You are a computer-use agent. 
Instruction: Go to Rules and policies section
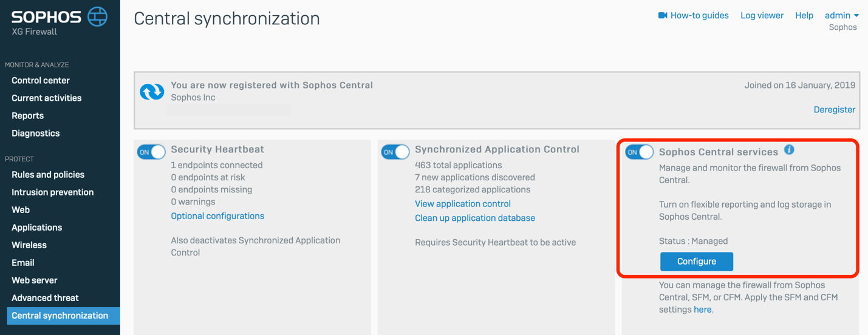click(x=48, y=174)
